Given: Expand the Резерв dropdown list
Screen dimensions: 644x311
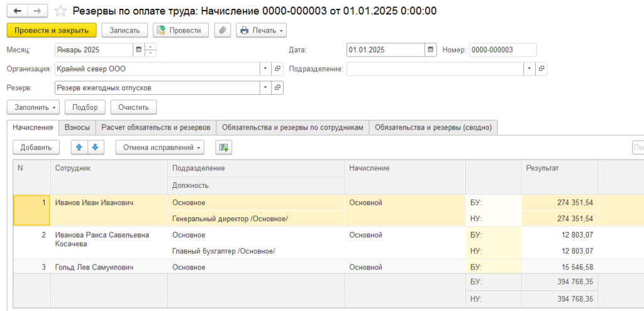Looking at the screenshot, I should click(x=265, y=87).
